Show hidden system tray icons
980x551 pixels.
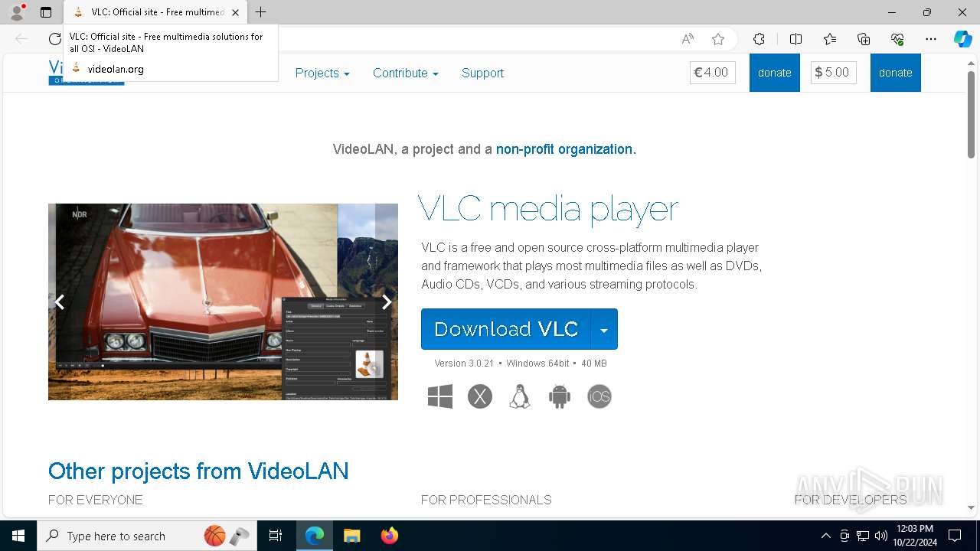825,536
